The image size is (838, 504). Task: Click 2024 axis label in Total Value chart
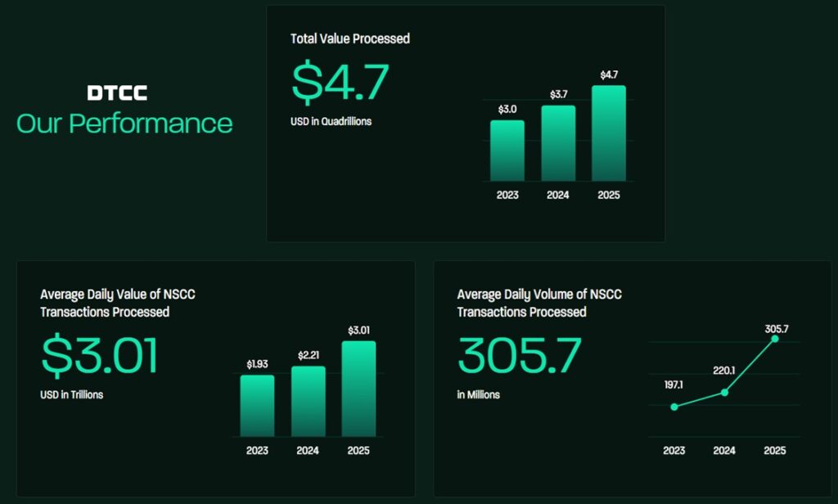tap(558, 195)
